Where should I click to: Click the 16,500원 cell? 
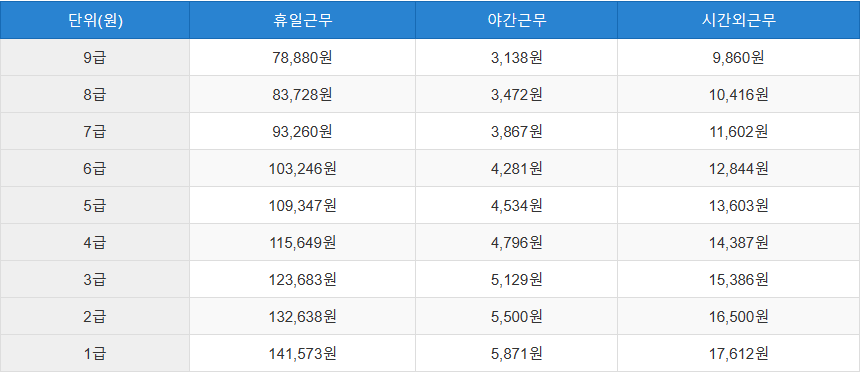click(739, 316)
